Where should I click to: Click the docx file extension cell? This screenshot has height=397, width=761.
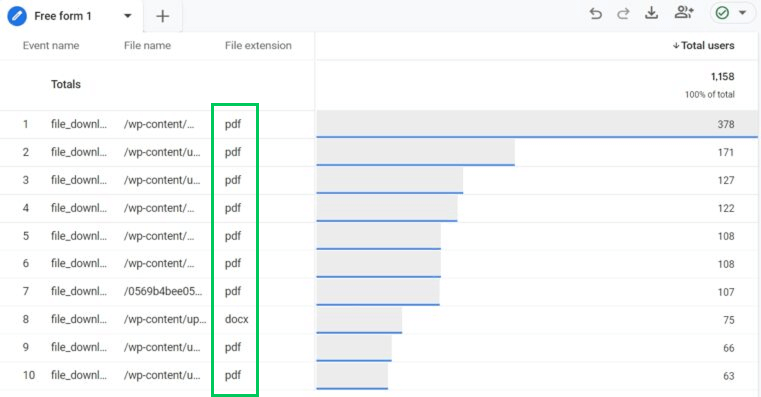click(237, 319)
